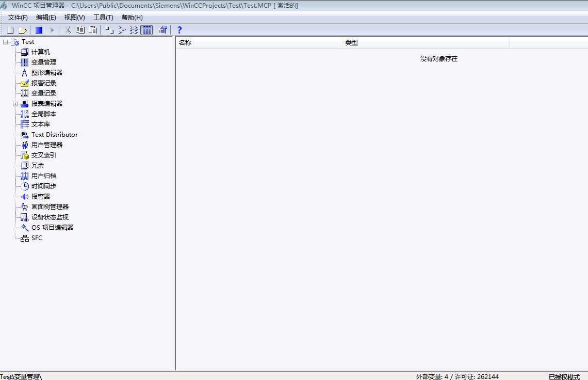Deactivate runtime with blue stop icon
This screenshot has width=588, height=380.
[39, 30]
